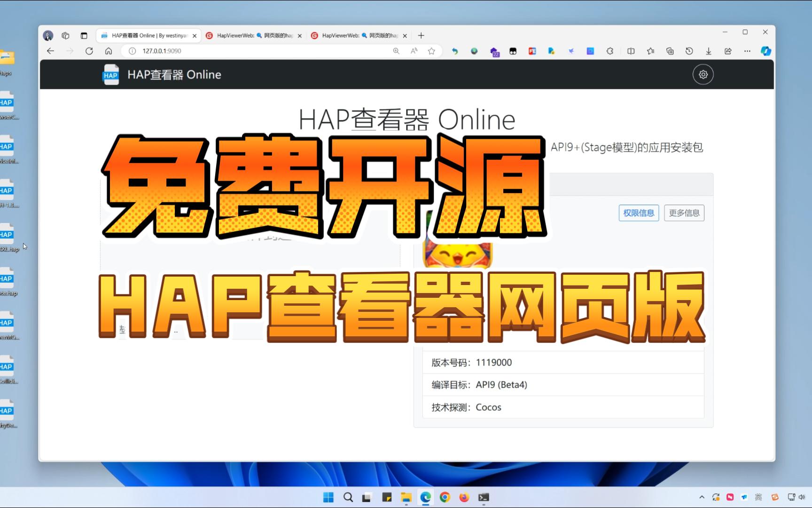Click the HAP logo in header

coord(111,74)
